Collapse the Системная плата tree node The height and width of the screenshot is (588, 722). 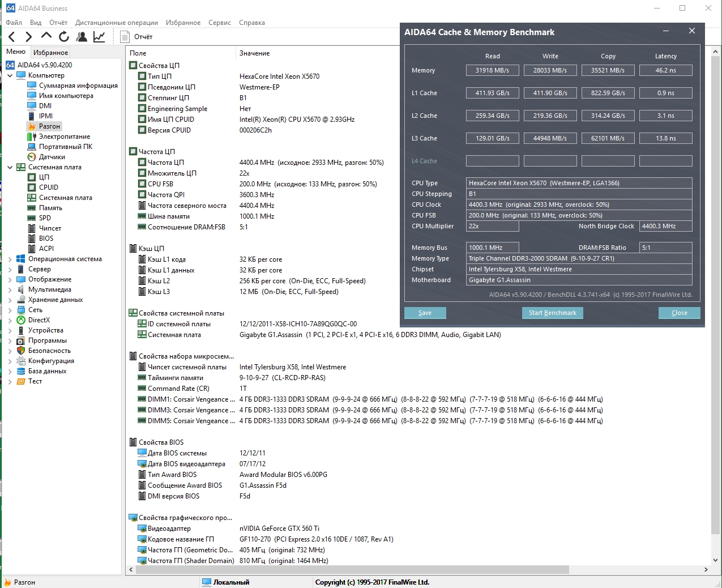(10, 167)
